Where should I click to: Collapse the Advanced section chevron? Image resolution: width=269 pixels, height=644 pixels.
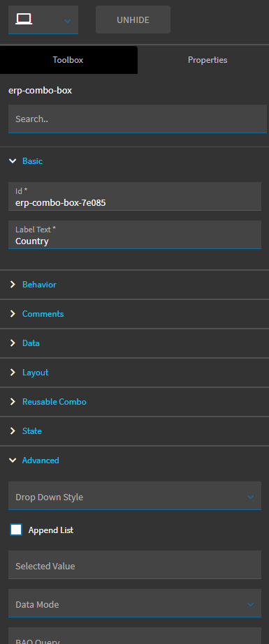[13, 460]
